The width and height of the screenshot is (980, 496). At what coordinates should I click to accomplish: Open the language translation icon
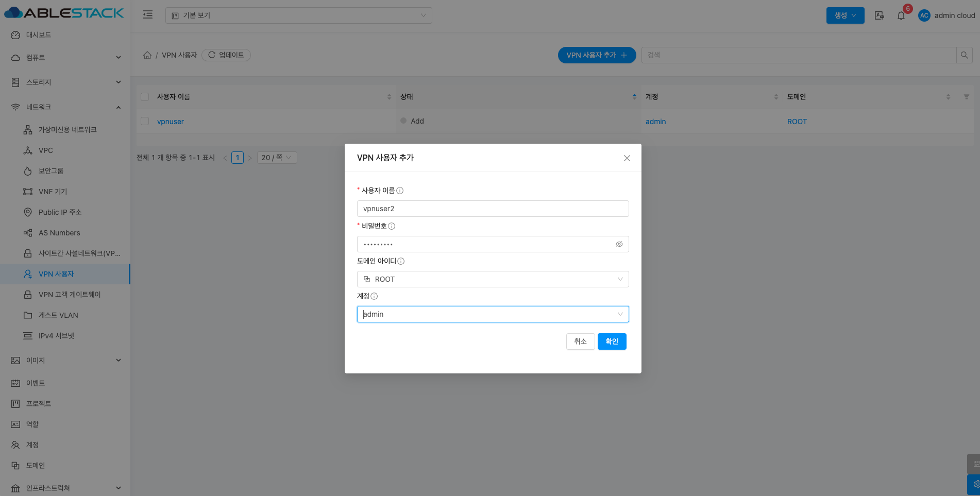click(x=880, y=15)
